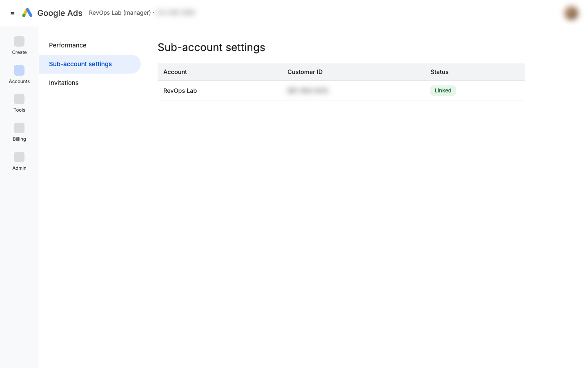The width and height of the screenshot is (588, 368).
Task: Click the Google Ads title text
Action: point(60,13)
